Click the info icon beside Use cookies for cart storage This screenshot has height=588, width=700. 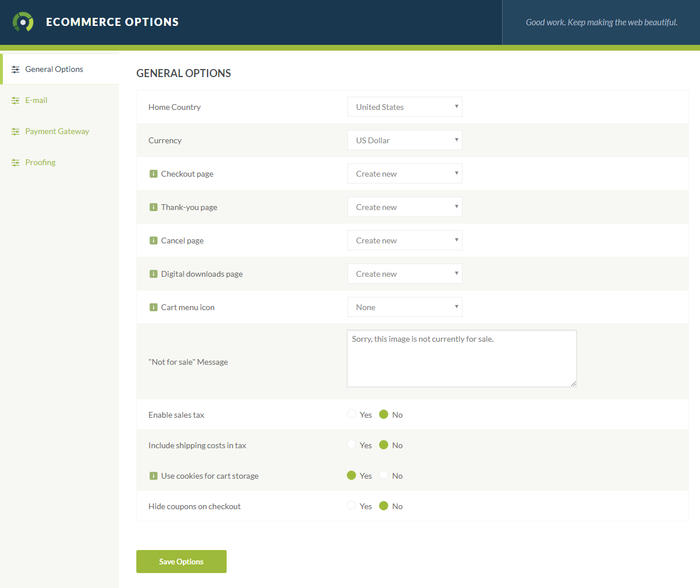pos(153,476)
